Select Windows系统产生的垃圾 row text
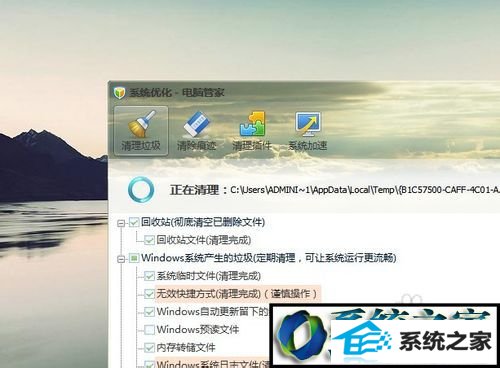Viewport: 500px width, 368px height. [269, 258]
